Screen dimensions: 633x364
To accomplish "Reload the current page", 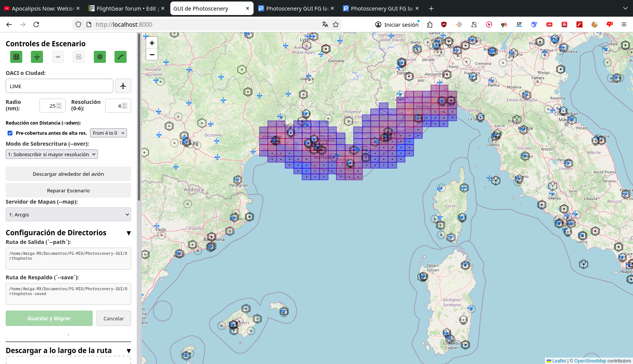I will (x=36, y=24).
